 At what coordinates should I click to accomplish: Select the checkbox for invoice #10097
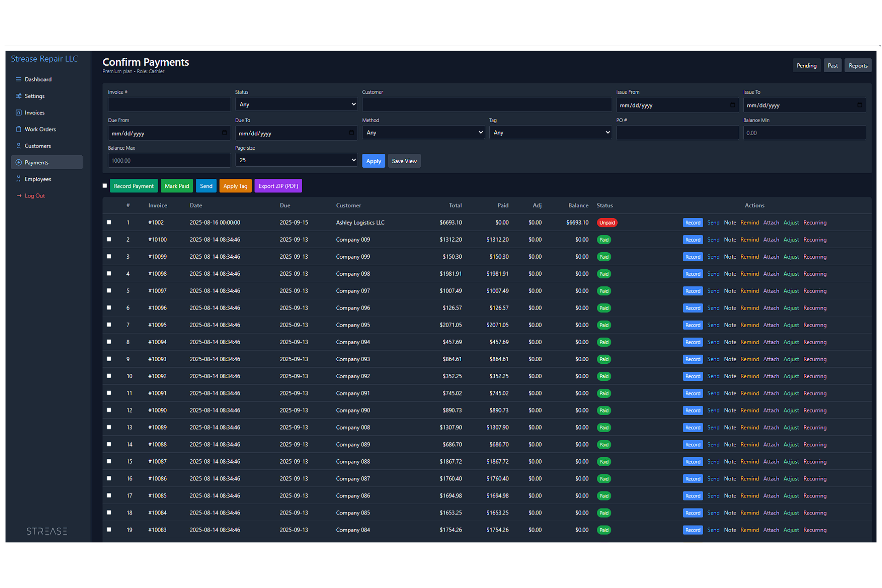pyautogui.click(x=109, y=291)
